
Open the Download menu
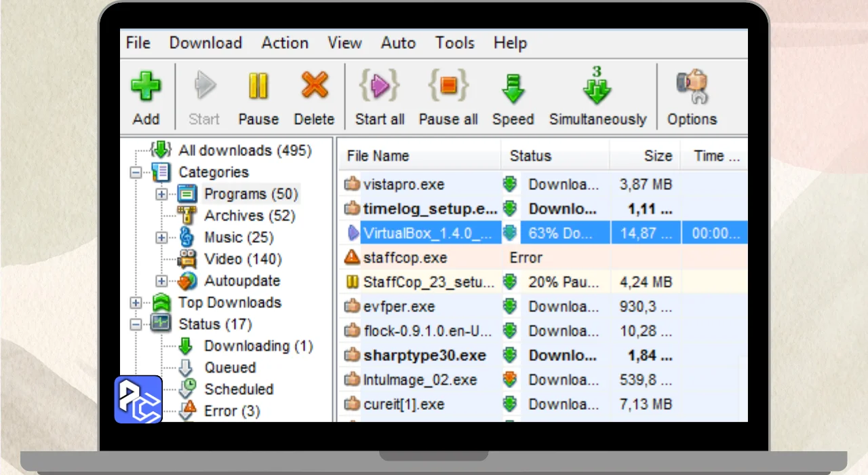click(x=205, y=43)
